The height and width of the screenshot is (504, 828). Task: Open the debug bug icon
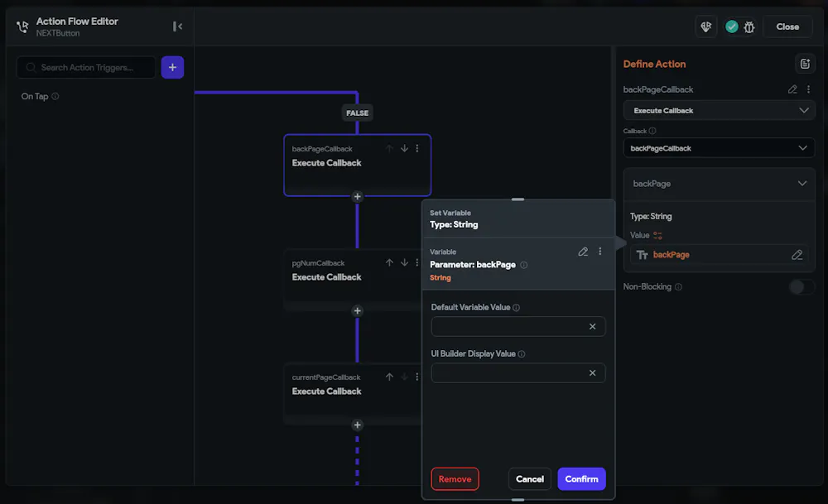749,26
